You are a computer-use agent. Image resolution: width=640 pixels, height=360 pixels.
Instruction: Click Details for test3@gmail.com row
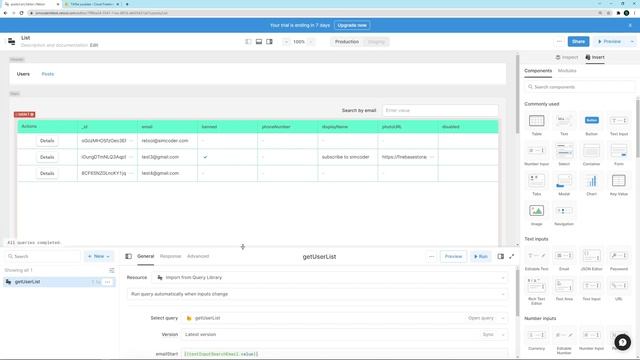(x=47, y=157)
